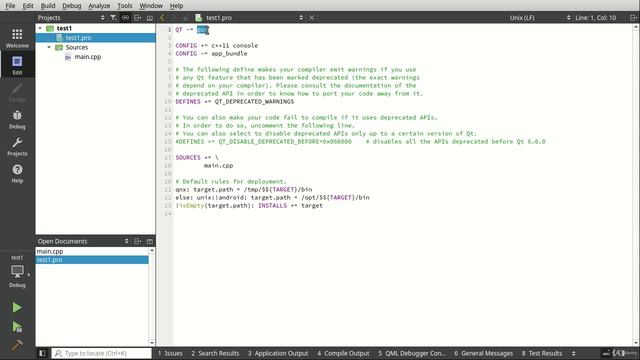
Task: Open the Help menu
Action: [x=176, y=6]
